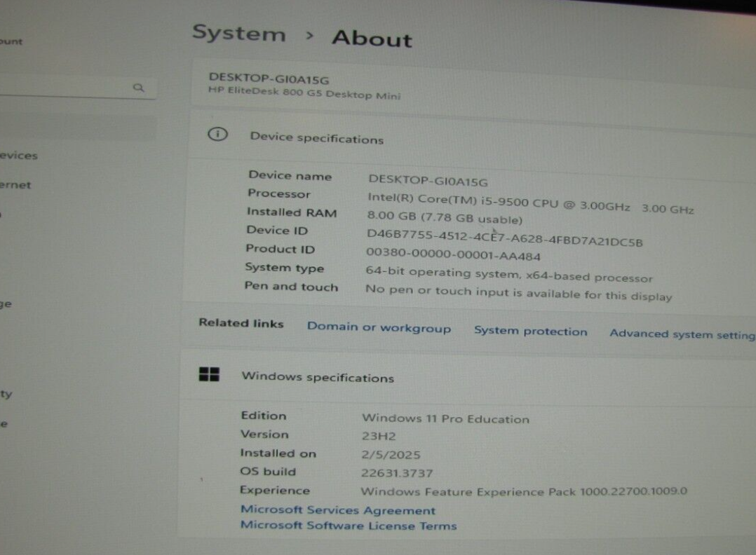Open Microsoft Services Agreement link
The image size is (756, 555).
pyautogui.click(x=337, y=509)
